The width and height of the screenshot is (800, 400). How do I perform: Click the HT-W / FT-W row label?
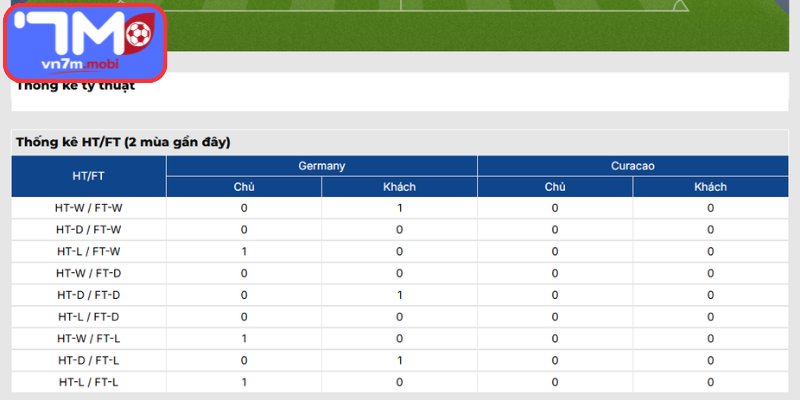[x=89, y=208]
